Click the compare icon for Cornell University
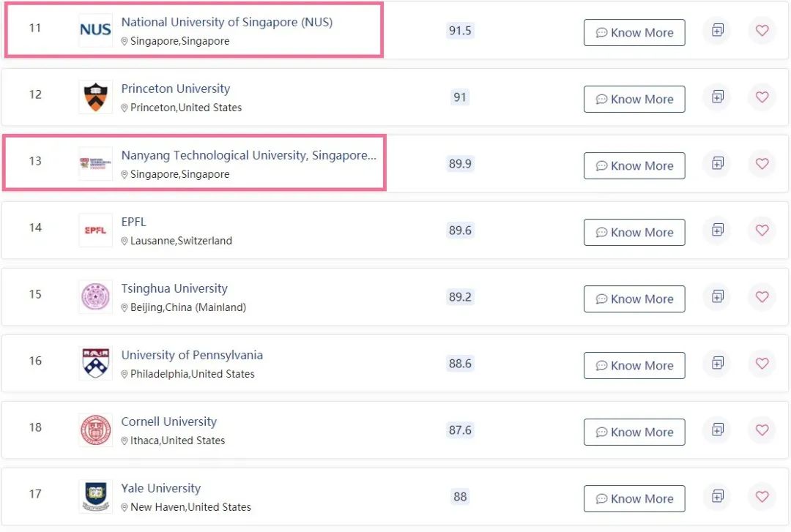Screen dimensions: 791x532 tap(717, 430)
